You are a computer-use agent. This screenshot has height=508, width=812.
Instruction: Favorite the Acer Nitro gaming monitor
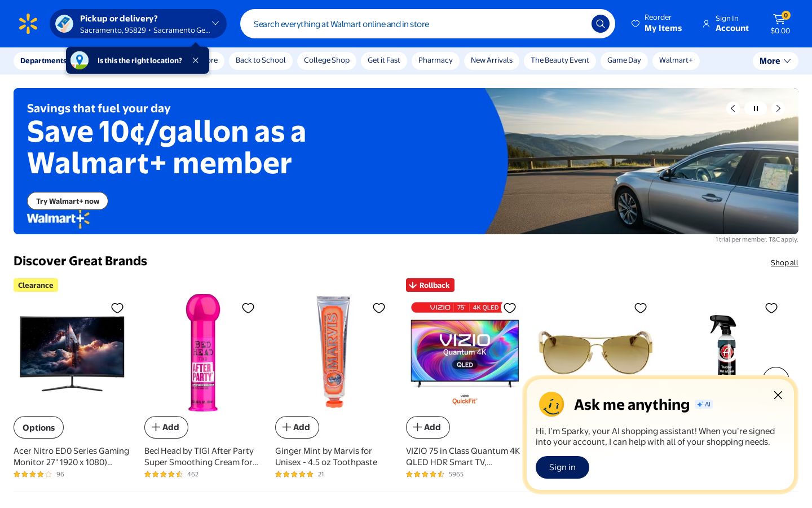pyautogui.click(x=117, y=308)
